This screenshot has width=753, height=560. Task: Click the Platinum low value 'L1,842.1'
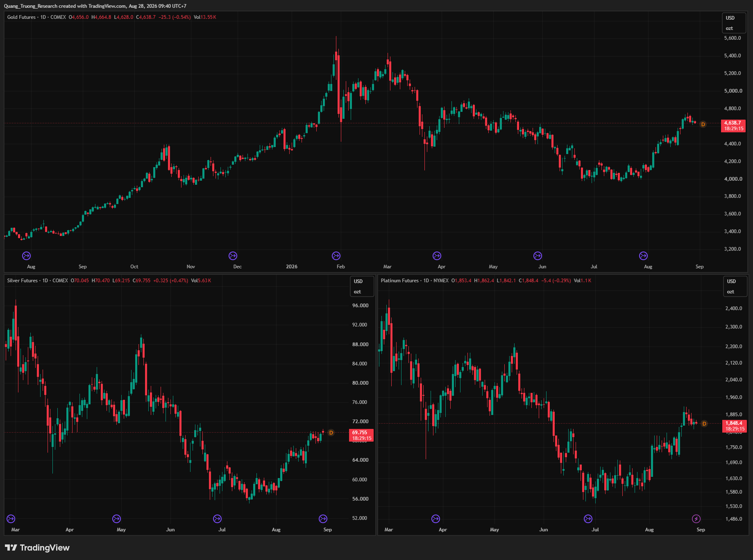pos(506,281)
